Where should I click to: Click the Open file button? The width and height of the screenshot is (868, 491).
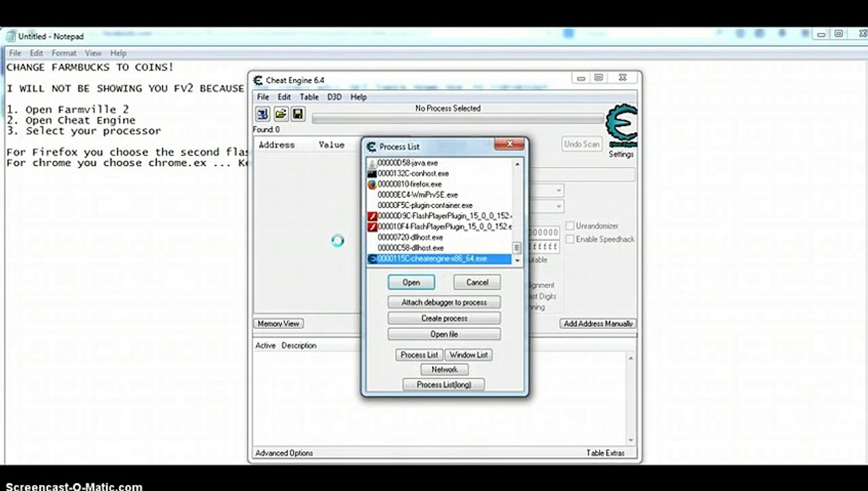click(444, 334)
